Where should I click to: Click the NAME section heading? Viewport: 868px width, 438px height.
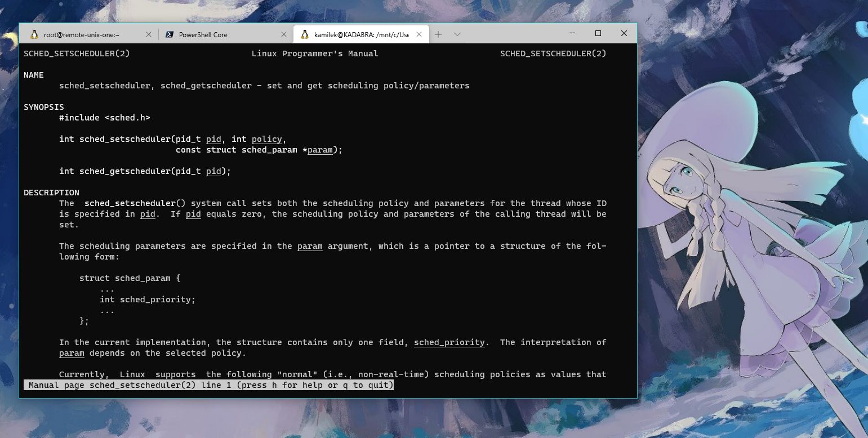point(34,75)
